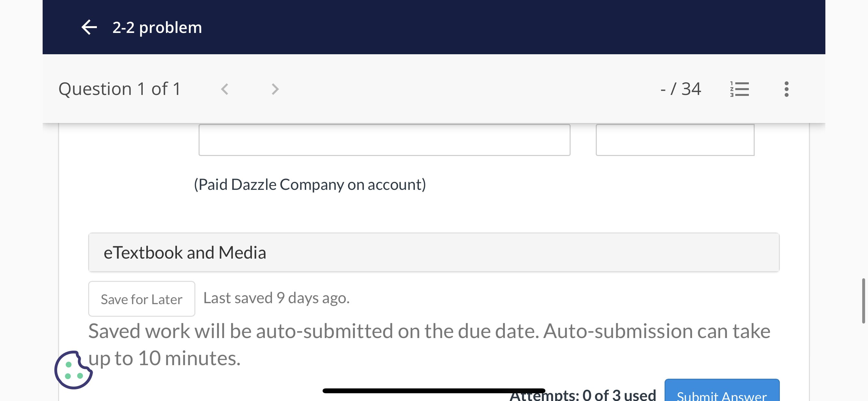Go back using the arrow icon
Screen dimensions: 868x401
[x=89, y=27]
